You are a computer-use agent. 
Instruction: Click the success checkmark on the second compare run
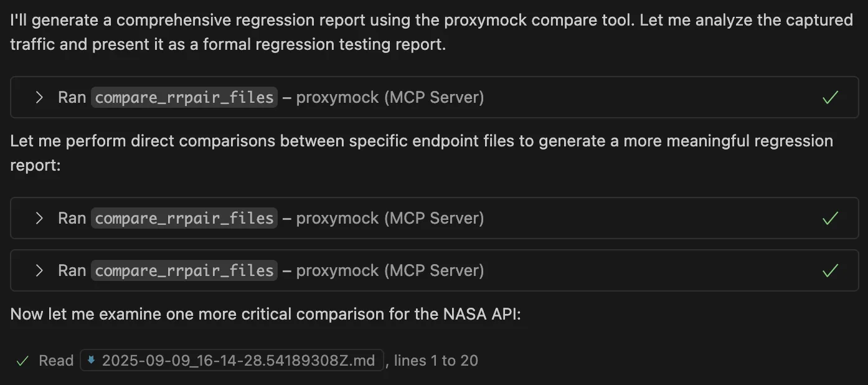point(829,218)
